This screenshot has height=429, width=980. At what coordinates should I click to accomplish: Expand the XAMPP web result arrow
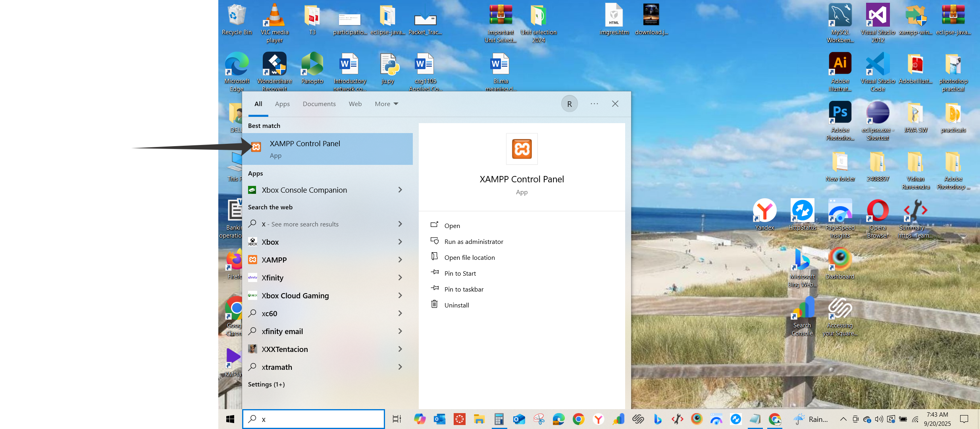coord(400,260)
